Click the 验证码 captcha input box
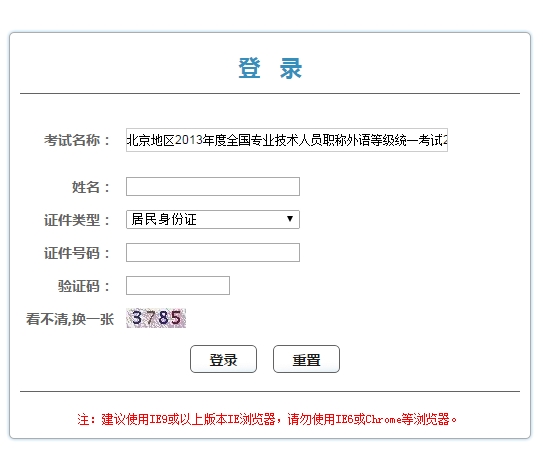The height and width of the screenshot is (451, 543). (178, 285)
